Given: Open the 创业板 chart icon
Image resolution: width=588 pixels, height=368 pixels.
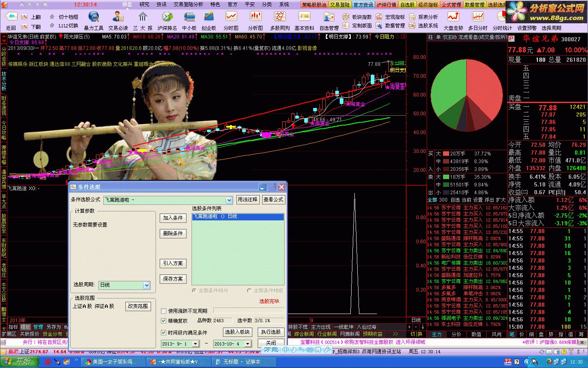Looking at the screenshot, I should point(209,17).
